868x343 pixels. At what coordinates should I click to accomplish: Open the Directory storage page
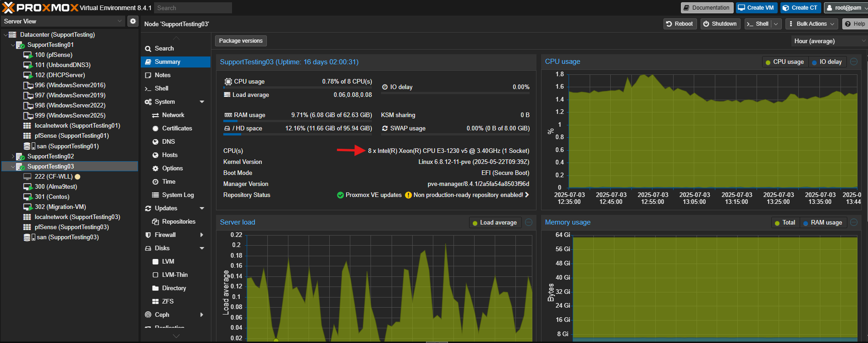point(176,288)
